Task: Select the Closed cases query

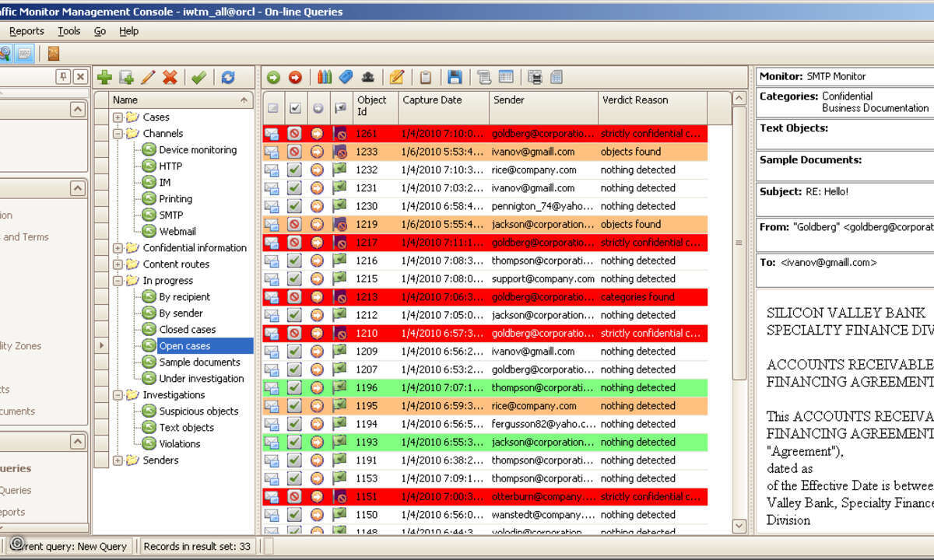Action: 188,330
